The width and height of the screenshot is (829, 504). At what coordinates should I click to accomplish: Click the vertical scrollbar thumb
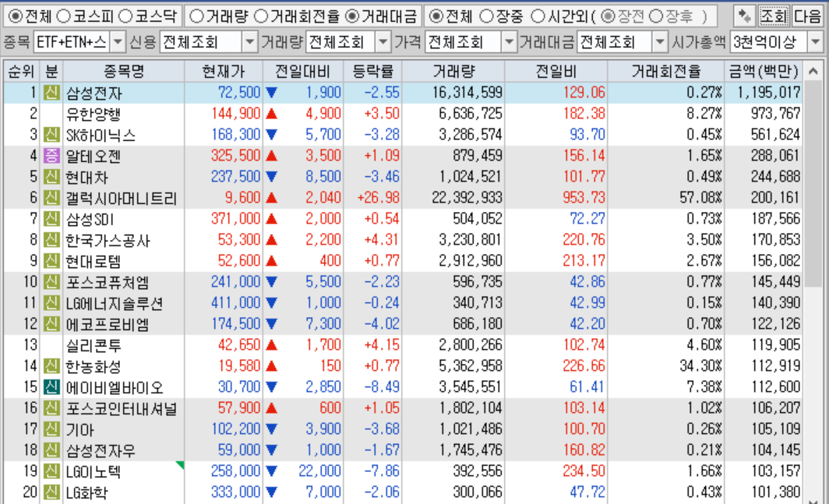pos(813,184)
